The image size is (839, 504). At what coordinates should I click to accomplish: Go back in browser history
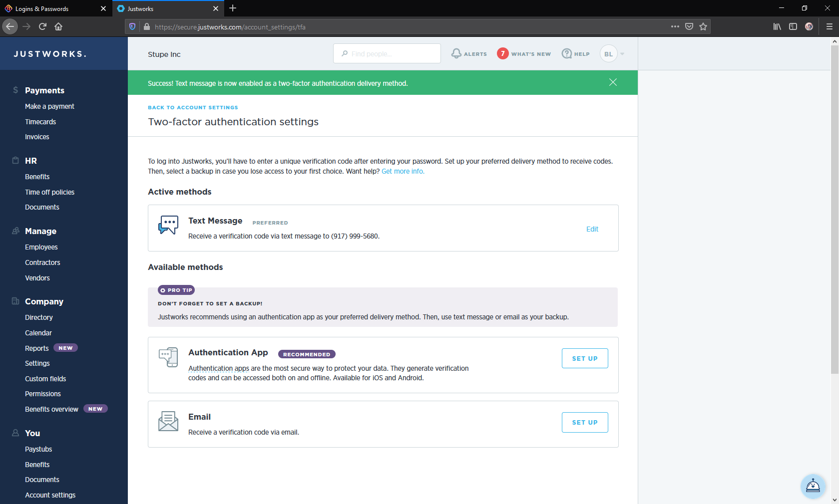tap(10, 26)
